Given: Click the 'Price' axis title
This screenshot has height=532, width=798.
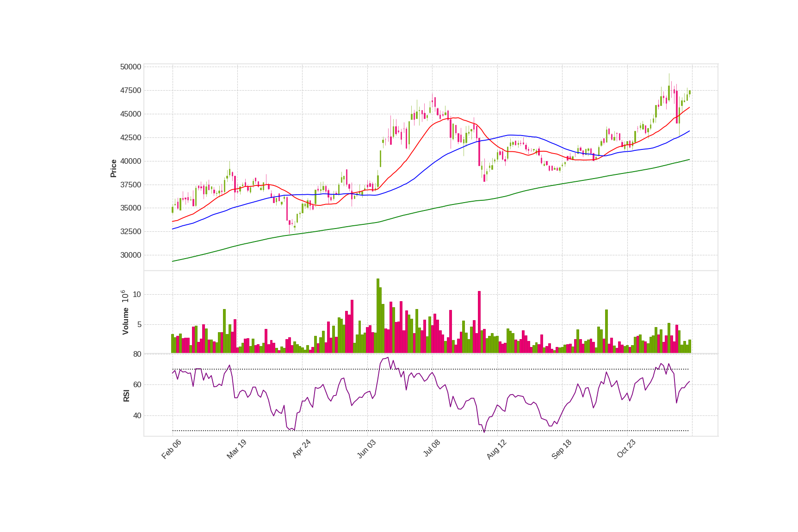Looking at the screenshot, I should point(113,168).
